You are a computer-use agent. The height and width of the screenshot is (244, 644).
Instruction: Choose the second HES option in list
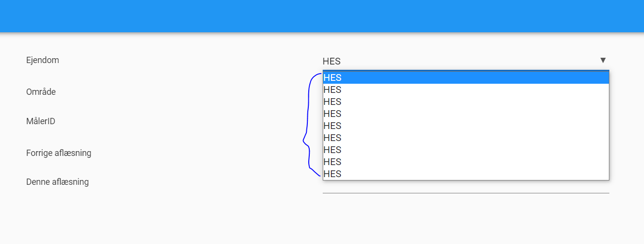pos(466,90)
